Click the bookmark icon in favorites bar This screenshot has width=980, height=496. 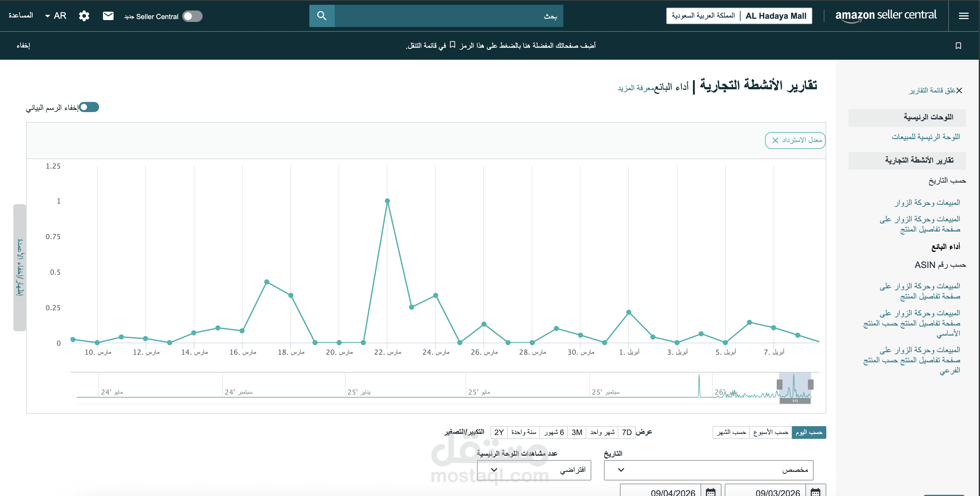(x=958, y=46)
